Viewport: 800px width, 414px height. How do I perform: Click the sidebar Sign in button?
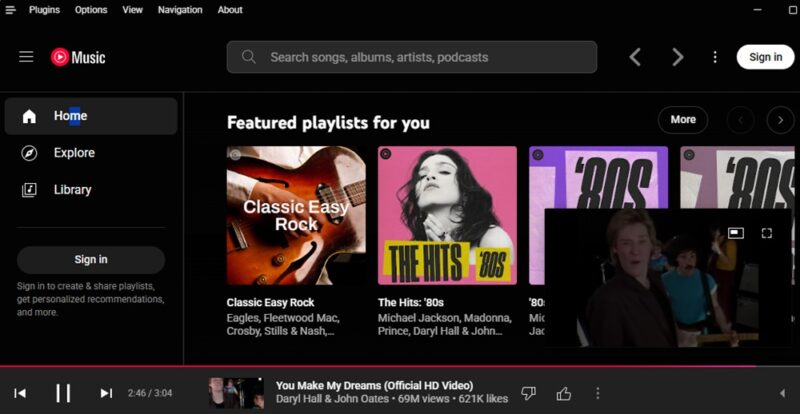coord(91,260)
